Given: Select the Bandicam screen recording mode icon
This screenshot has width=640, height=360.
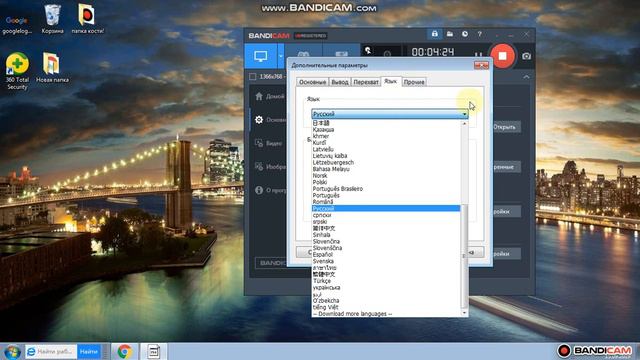Looking at the screenshot, I should (x=261, y=56).
